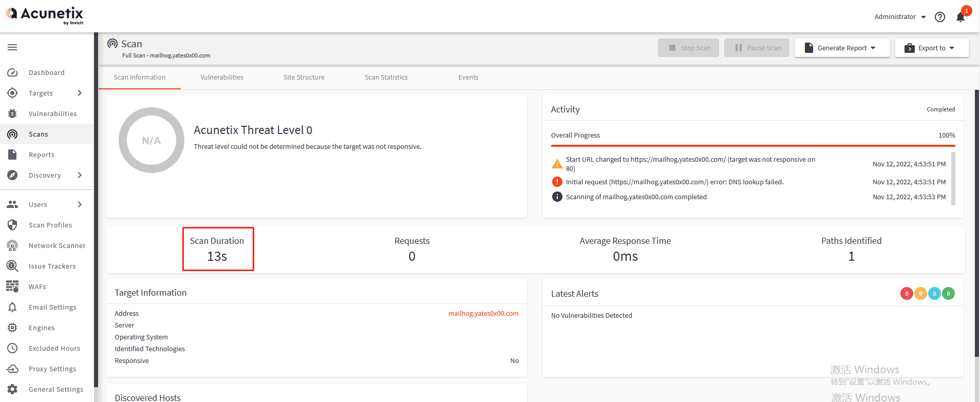980x402 pixels.
Task: Open Network Scanner from sidebar
Action: 56,246
